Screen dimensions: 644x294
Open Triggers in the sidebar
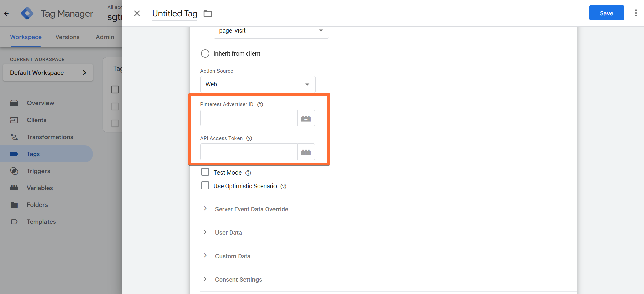pyautogui.click(x=38, y=171)
